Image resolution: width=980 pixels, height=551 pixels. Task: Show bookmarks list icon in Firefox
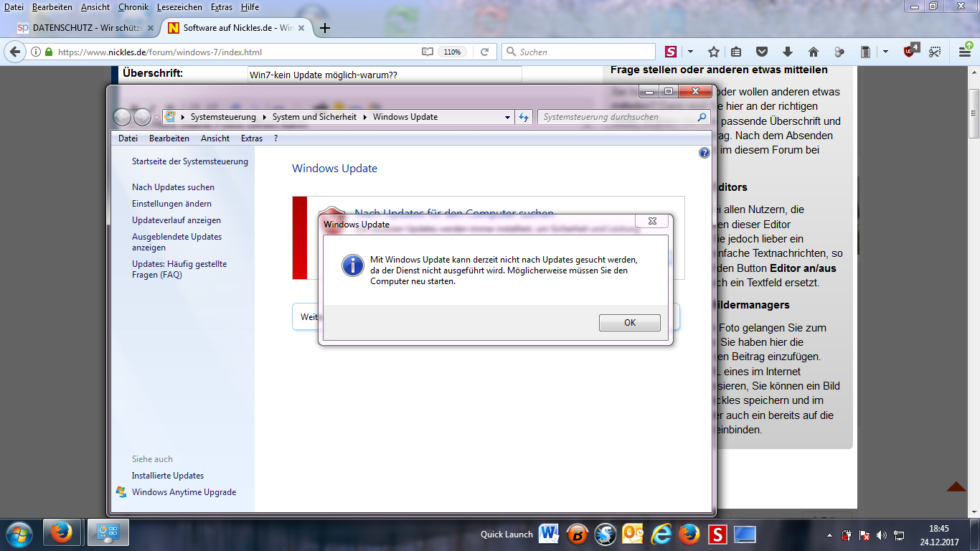pyautogui.click(x=736, y=52)
